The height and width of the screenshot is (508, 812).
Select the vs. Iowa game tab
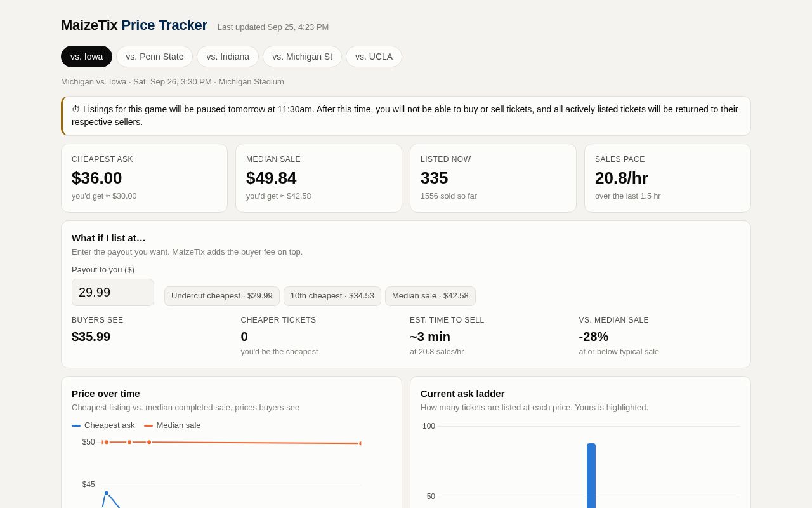pos(86,57)
